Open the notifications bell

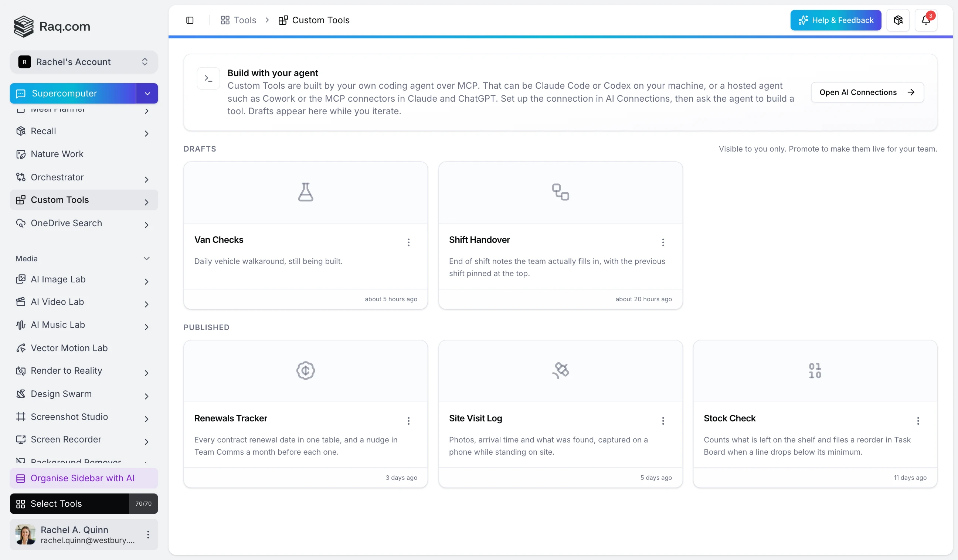(x=926, y=20)
